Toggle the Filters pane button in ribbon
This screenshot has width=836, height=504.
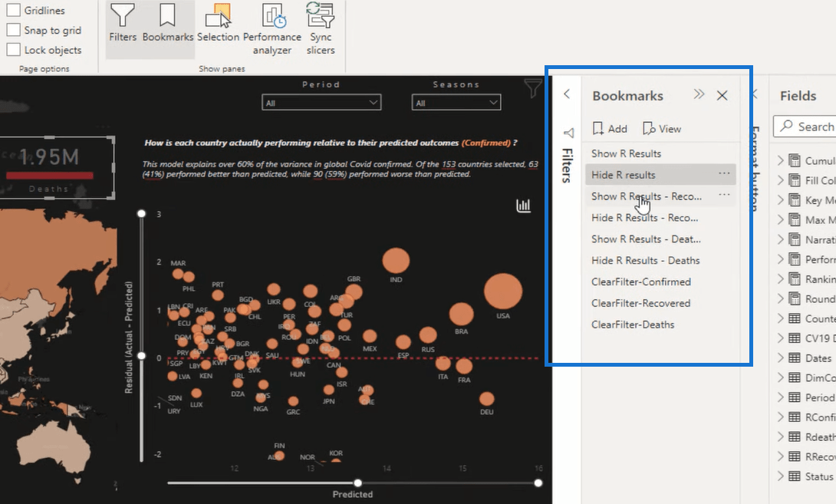(x=123, y=23)
